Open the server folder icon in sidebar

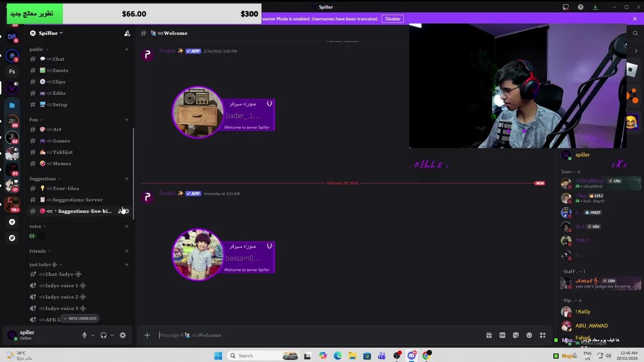tap(12, 105)
